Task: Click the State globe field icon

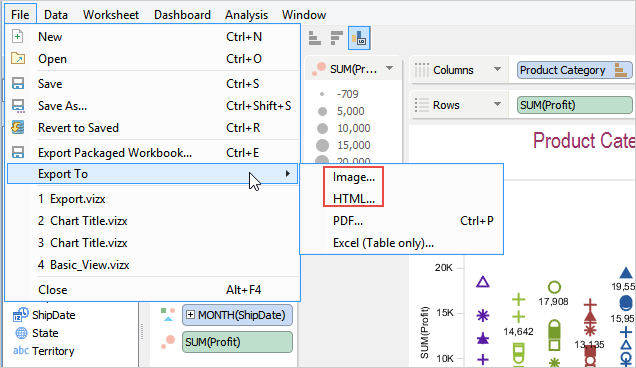Action: click(x=21, y=333)
